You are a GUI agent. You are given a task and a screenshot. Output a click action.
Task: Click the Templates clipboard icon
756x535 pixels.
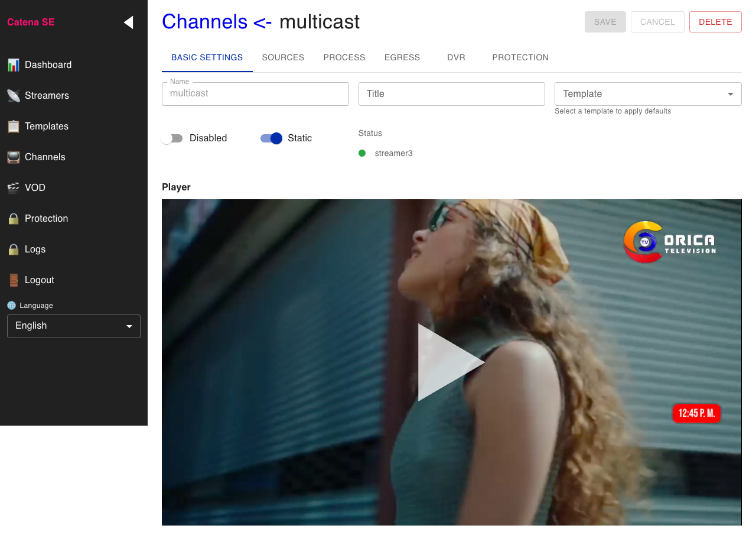[x=13, y=127]
